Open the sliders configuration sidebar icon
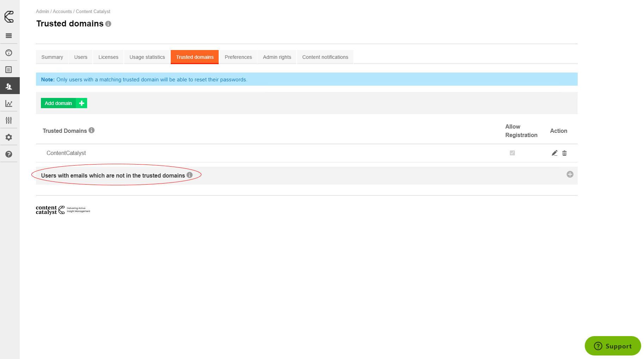 click(9, 120)
